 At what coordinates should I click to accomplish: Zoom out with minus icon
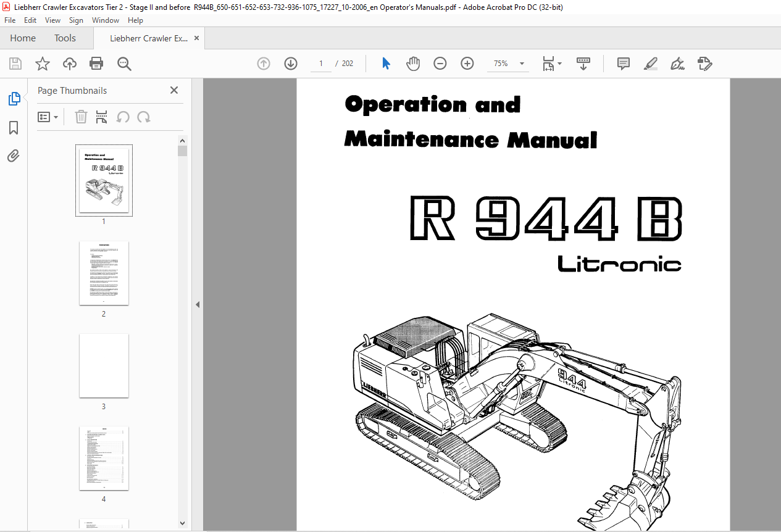tap(440, 64)
